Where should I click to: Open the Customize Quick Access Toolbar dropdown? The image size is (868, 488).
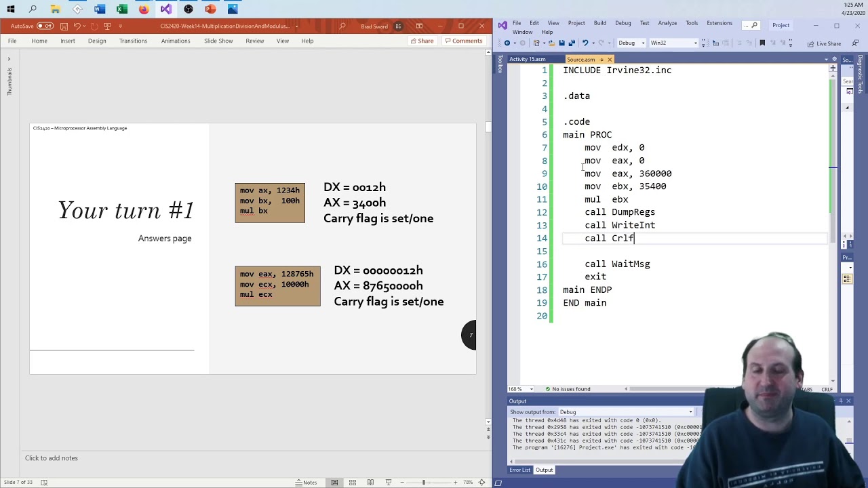121,26
